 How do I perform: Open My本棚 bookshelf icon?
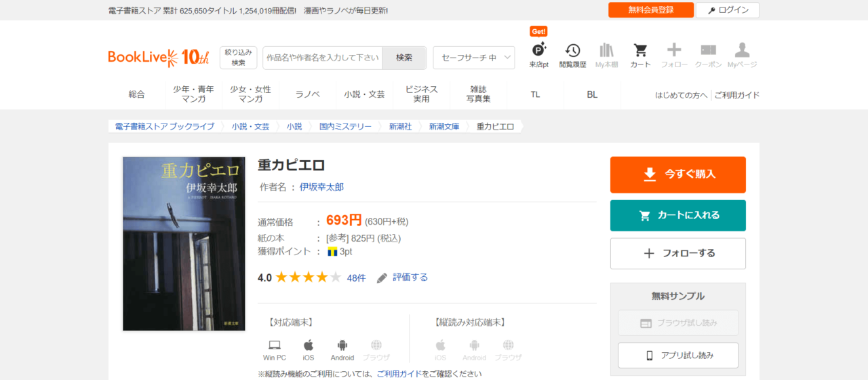click(606, 54)
